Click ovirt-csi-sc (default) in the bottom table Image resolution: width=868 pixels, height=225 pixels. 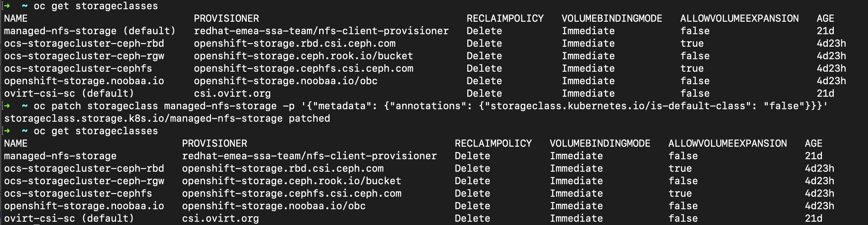(69, 218)
